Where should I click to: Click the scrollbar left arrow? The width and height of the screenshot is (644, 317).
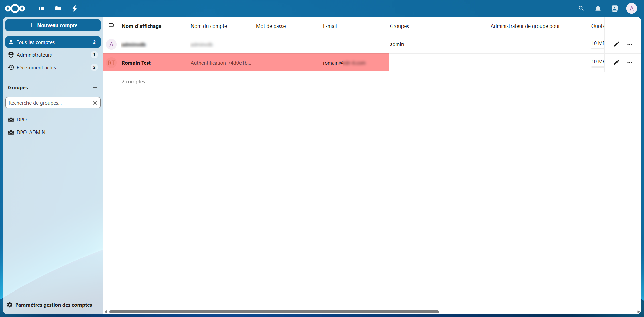[x=106, y=312]
